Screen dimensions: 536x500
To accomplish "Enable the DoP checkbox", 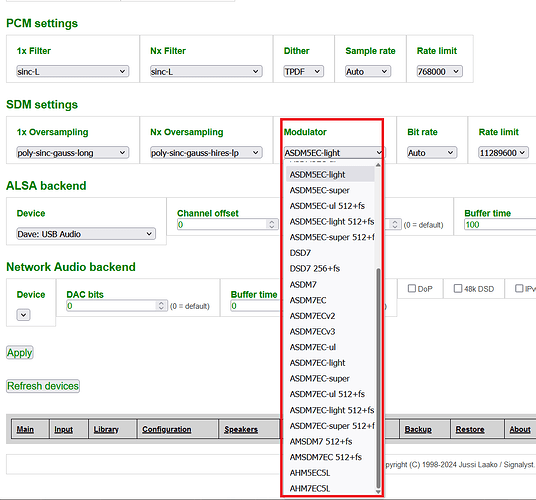I will [412, 288].
